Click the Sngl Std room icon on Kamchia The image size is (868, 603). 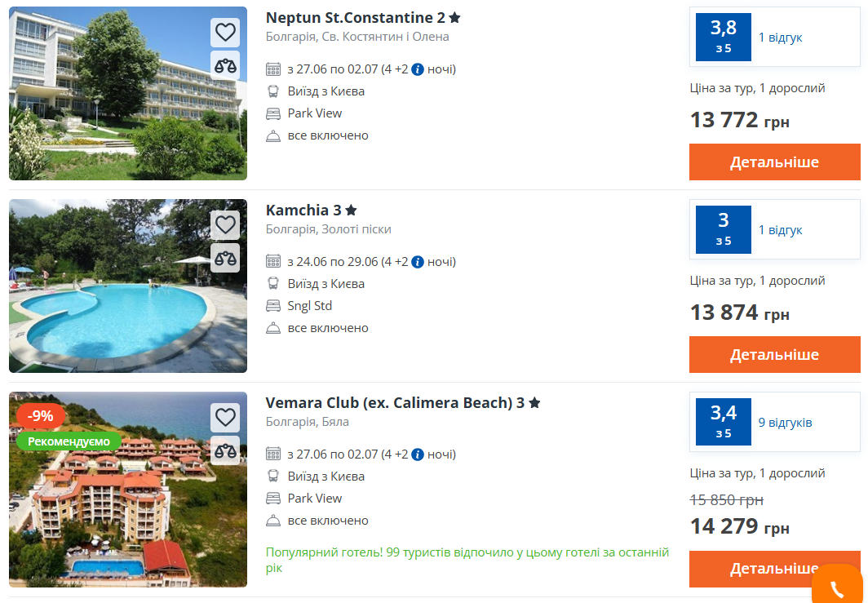click(272, 305)
